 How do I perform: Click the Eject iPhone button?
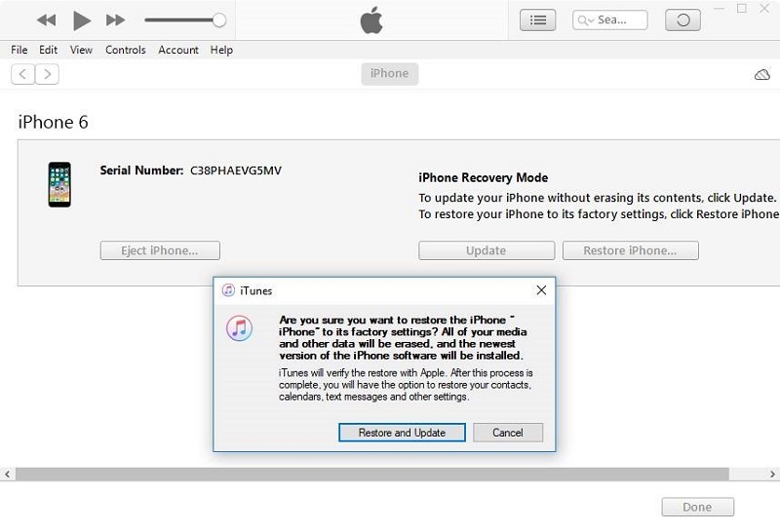pos(160,250)
